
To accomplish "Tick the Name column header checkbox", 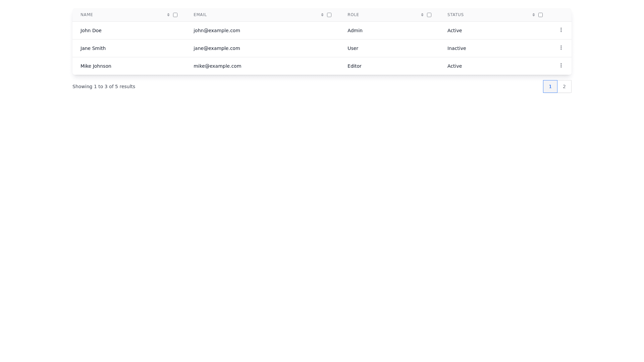I will [175, 15].
